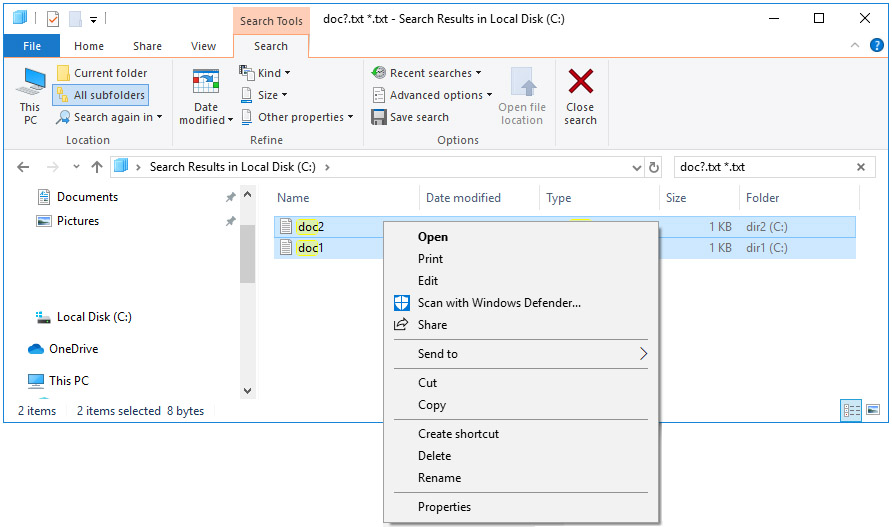Clear the search box with the X
The image size is (892, 527).
click(861, 167)
